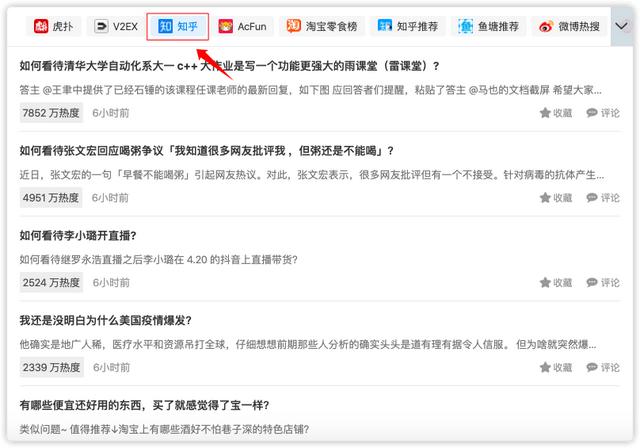Select the 鱼塘推荐 tab
The height and width of the screenshot is (448, 640).
pyautogui.click(x=488, y=27)
